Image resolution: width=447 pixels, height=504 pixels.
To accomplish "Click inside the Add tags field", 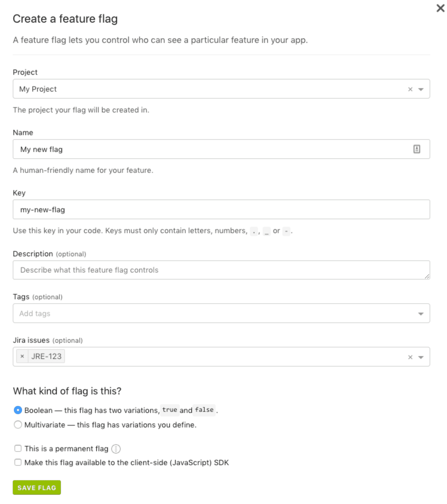I will [116, 313].
